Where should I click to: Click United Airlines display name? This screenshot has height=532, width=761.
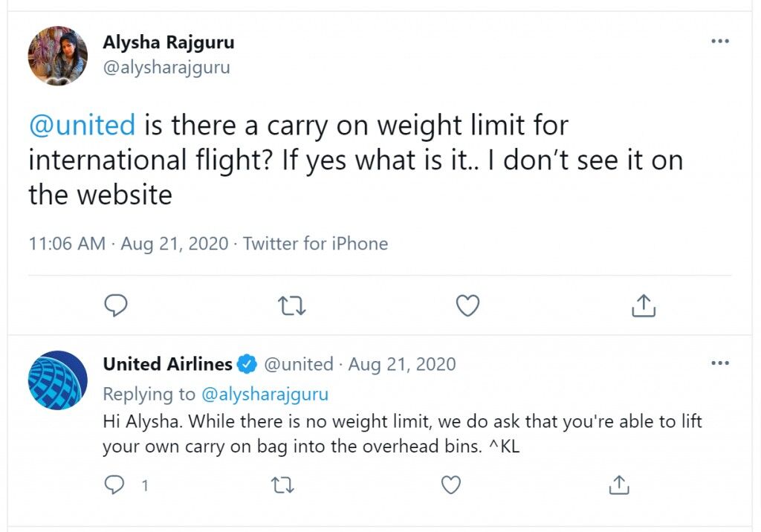[x=167, y=364]
